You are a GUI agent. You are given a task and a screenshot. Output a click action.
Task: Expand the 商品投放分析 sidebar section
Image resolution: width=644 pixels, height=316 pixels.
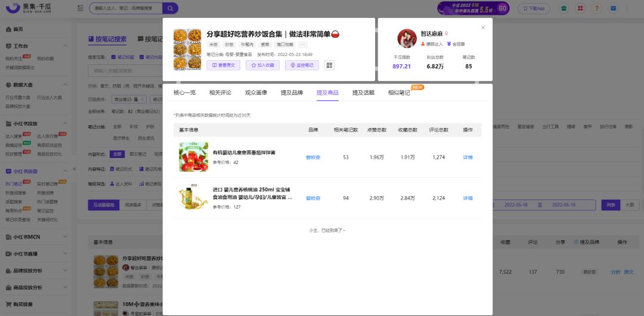pyautogui.click(x=66, y=287)
